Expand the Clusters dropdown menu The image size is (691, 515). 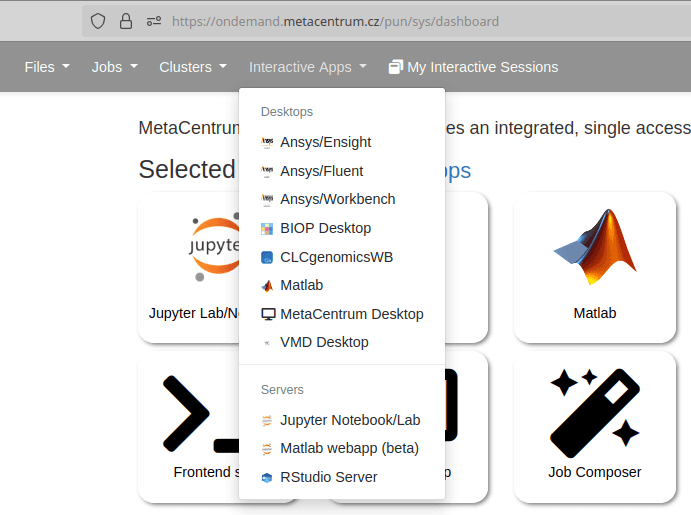(193, 67)
